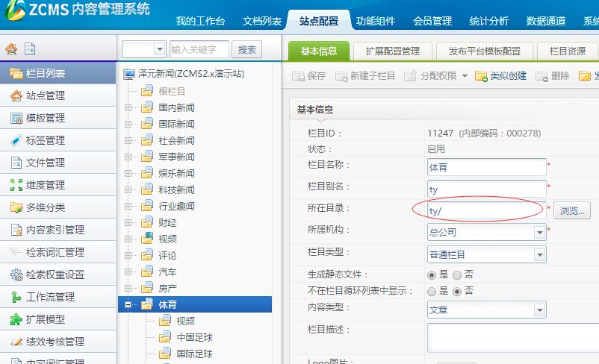Click the 浏览... browse button
Screen dimensions: 599x364
[x=572, y=211]
